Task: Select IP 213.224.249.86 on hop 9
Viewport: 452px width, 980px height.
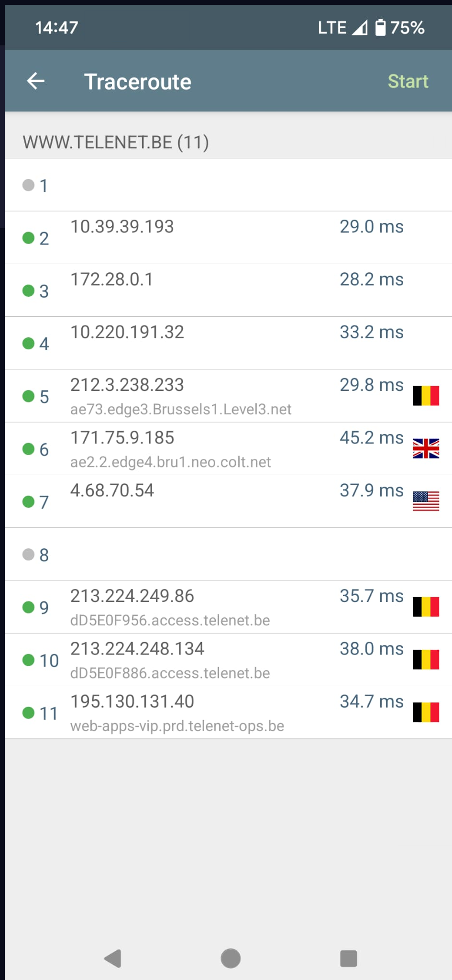Action: point(132,596)
